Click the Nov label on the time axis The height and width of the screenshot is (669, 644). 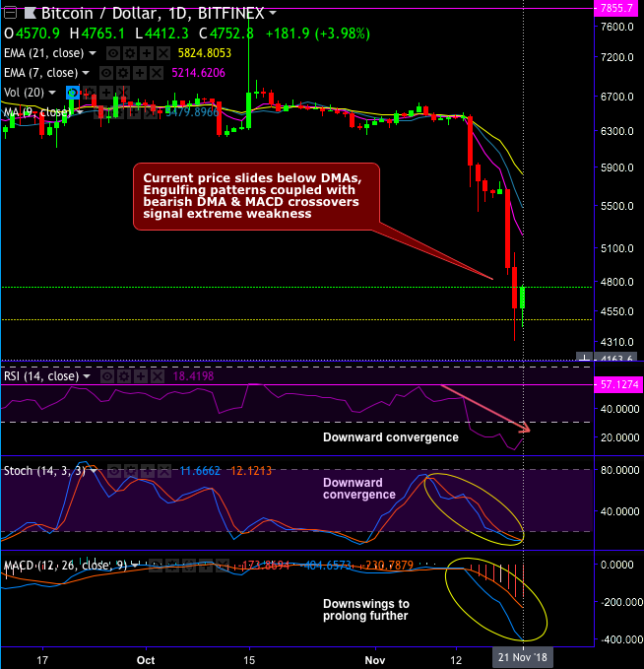point(375,660)
